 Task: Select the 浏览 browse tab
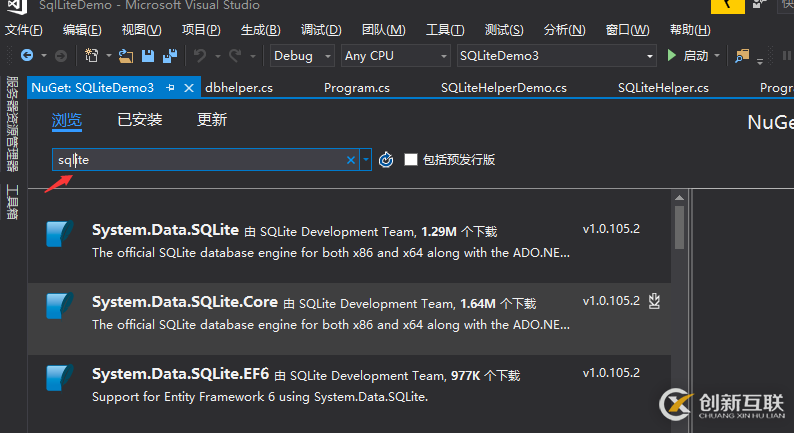pyautogui.click(x=67, y=121)
